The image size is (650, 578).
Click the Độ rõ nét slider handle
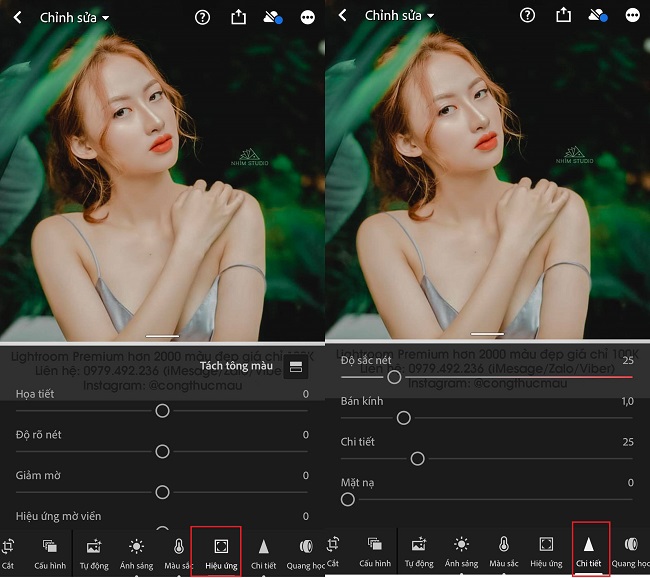click(x=162, y=452)
